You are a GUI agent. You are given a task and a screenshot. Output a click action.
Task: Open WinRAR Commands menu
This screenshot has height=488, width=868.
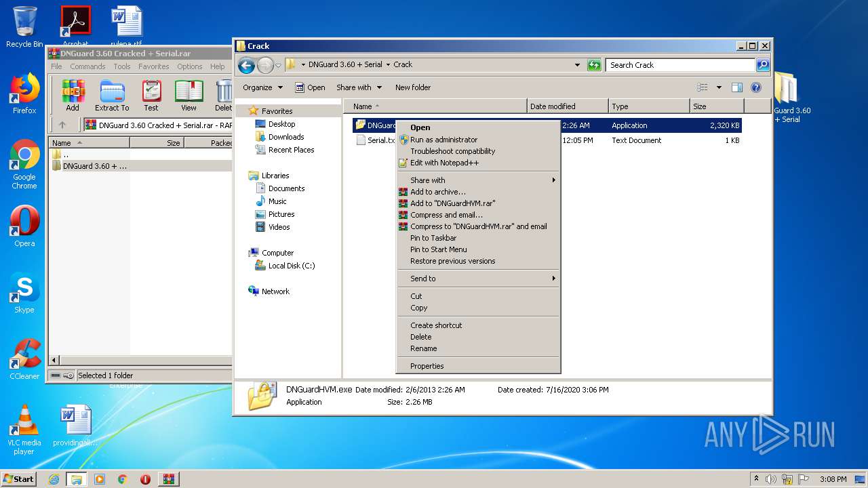(87, 66)
